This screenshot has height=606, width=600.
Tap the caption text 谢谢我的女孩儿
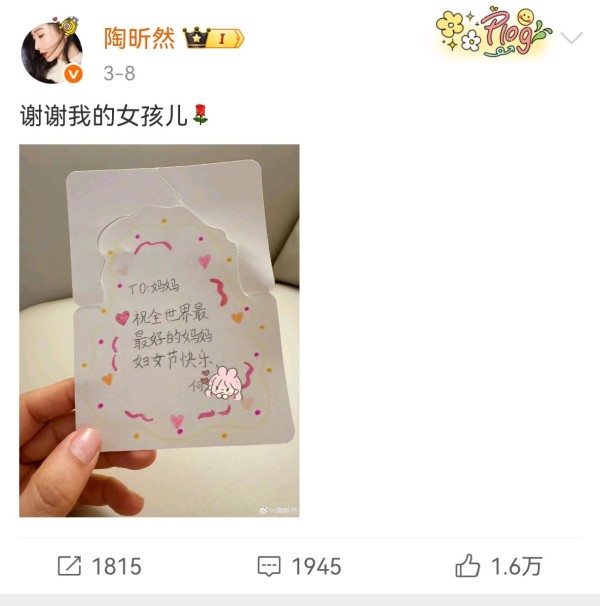pyautogui.click(x=104, y=116)
